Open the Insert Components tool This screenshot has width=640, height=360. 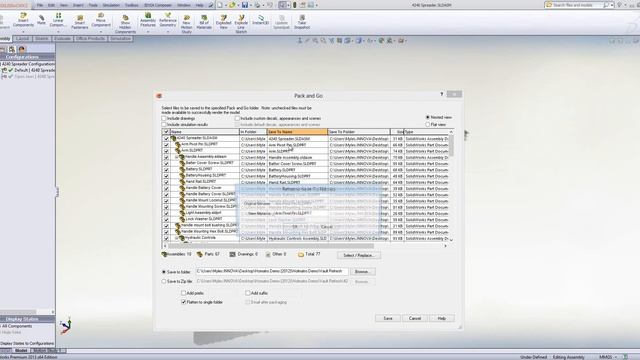(x=23, y=20)
